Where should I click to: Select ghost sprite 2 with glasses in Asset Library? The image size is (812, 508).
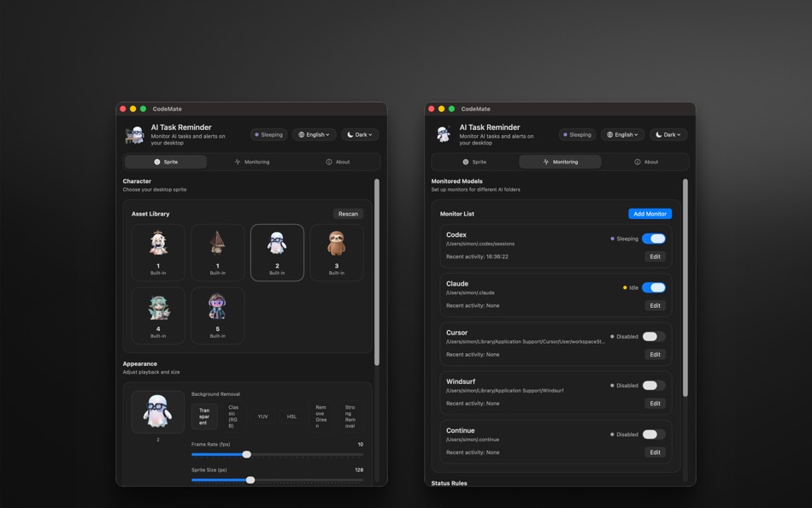pos(277,252)
